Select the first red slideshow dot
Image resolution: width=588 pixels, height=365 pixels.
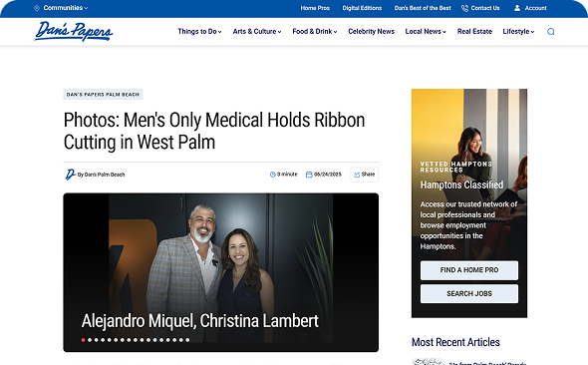coord(83,340)
